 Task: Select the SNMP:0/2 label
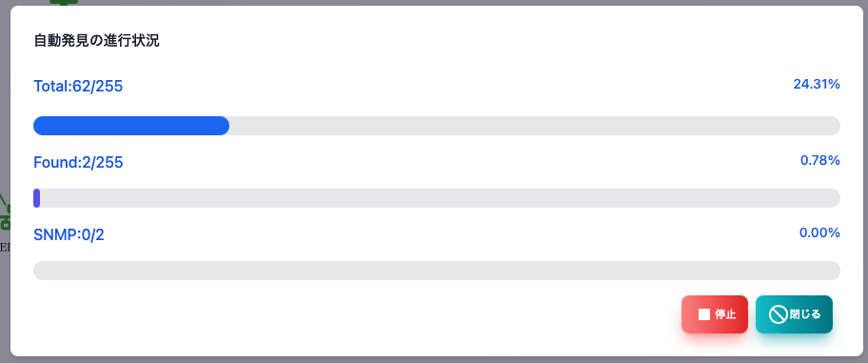click(69, 235)
